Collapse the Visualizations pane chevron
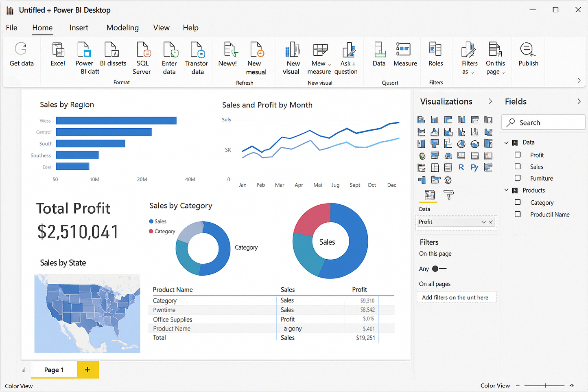This screenshot has width=588, height=392. pos(490,101)
